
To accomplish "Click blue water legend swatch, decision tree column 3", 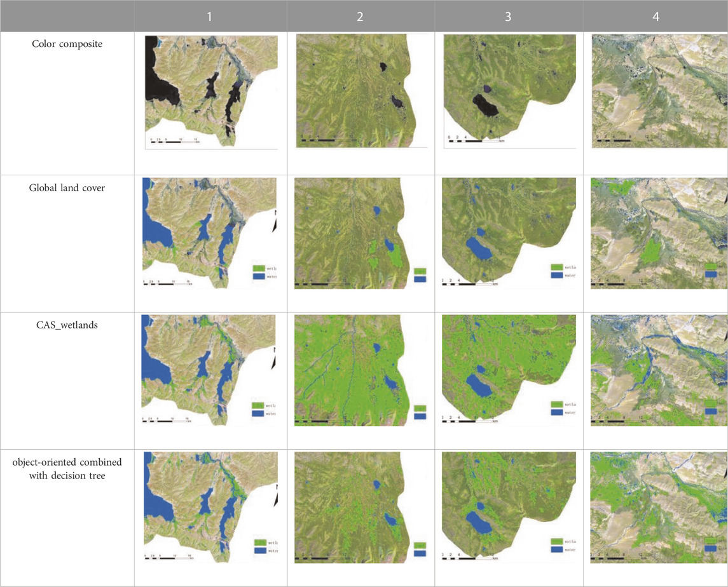I will tap(557, 550).
